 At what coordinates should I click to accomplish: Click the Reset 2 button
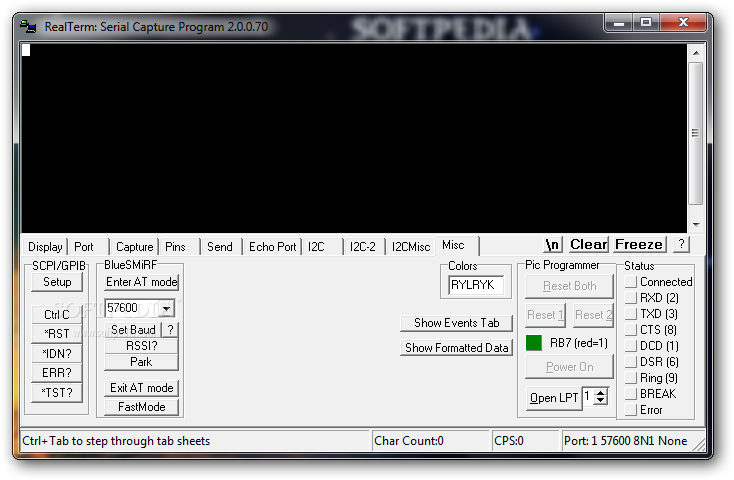[x=593, y=315]
